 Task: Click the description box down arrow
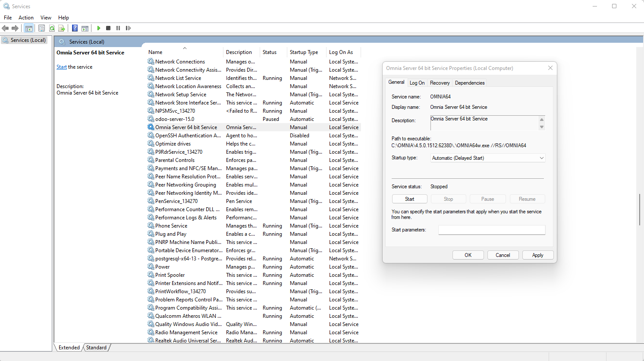click(x=542, y=127)
